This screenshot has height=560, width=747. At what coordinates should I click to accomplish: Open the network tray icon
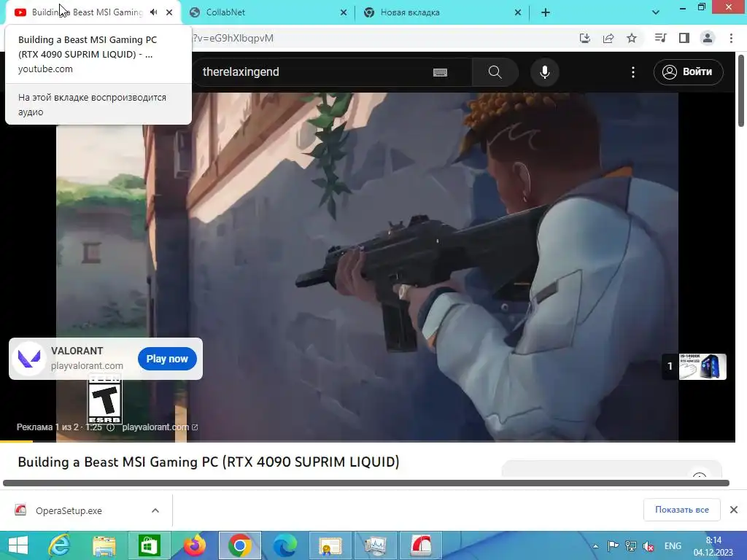(631, 545)
